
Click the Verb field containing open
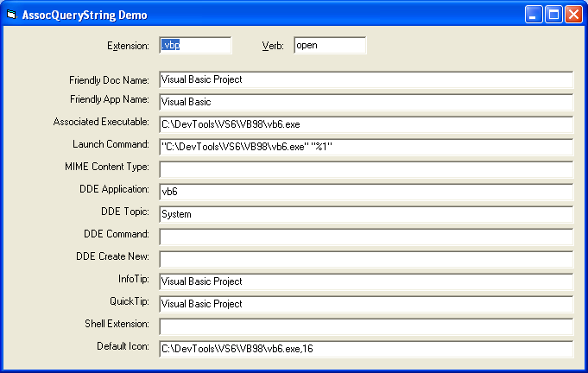point(330,46)
